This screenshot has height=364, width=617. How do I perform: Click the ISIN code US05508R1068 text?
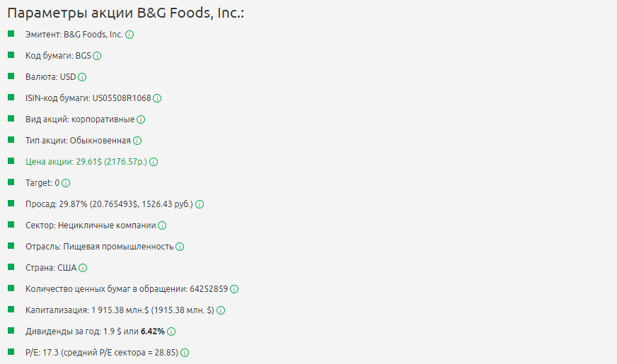tap(122, 98)
